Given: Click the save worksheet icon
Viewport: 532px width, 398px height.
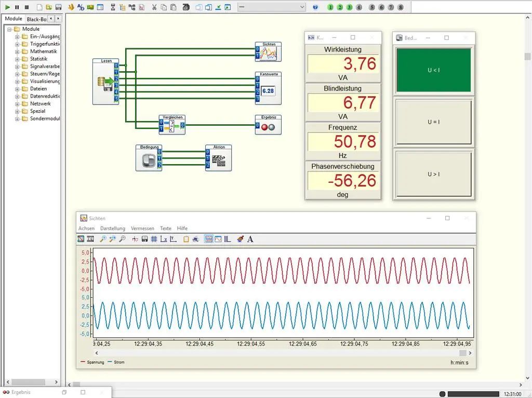Looking at the screenshot, I should tap(58, 7).
